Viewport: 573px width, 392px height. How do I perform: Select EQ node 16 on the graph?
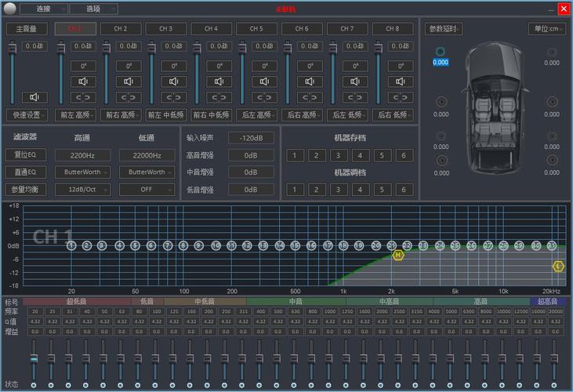311,246
